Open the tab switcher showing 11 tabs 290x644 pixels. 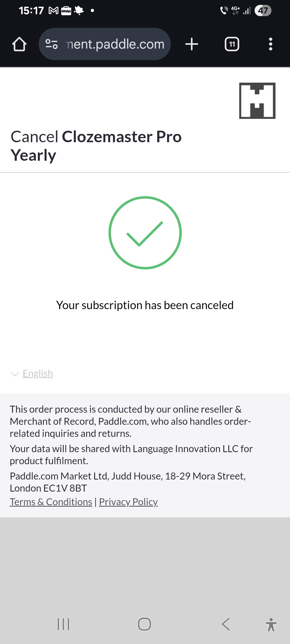click(x=232, y=44)
